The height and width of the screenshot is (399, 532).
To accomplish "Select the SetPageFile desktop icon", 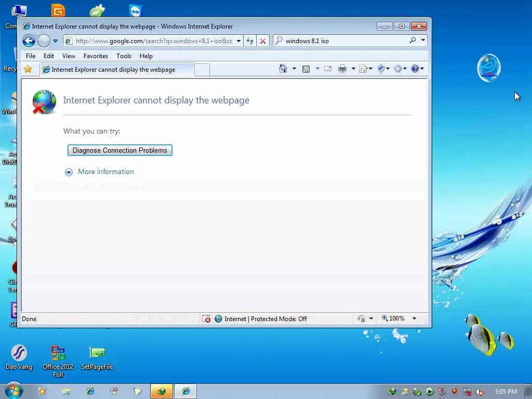I will (x=97, y=358).
